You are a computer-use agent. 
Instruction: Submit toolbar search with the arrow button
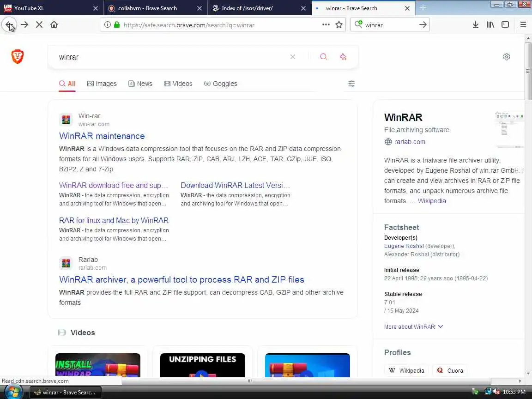point(423,25)
